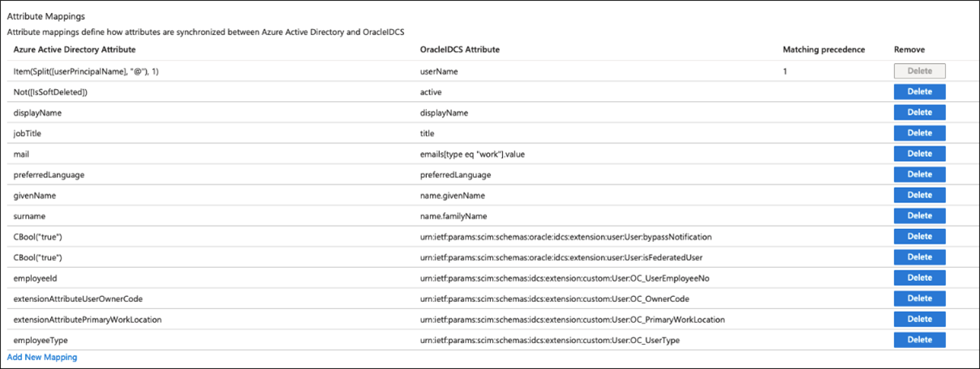The height and width of the screenshot is (369, 980).
Task: Select CBool("true") for bypassNotification row
Action: coord(38,236)
